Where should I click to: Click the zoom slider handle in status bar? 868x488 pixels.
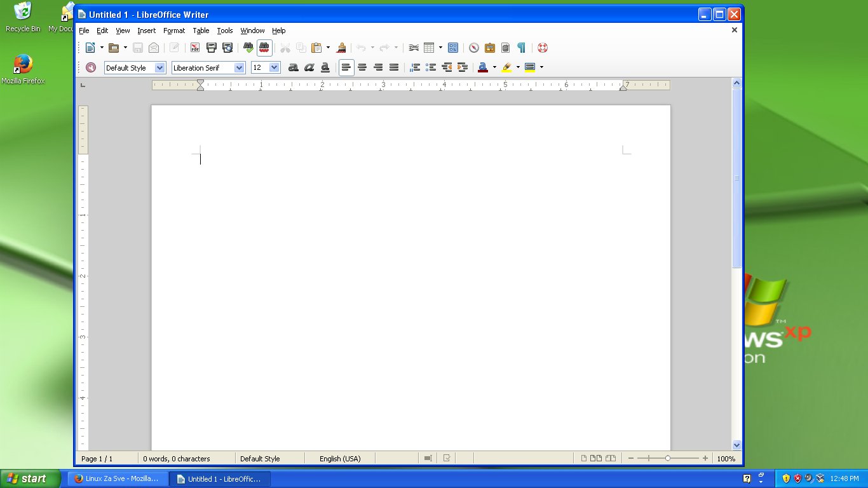tap(667, 458)
